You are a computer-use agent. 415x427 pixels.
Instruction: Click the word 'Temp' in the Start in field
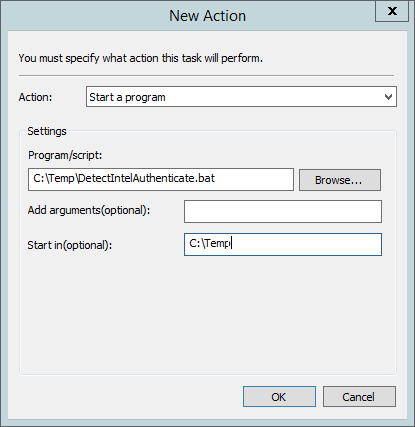point(217,244)
